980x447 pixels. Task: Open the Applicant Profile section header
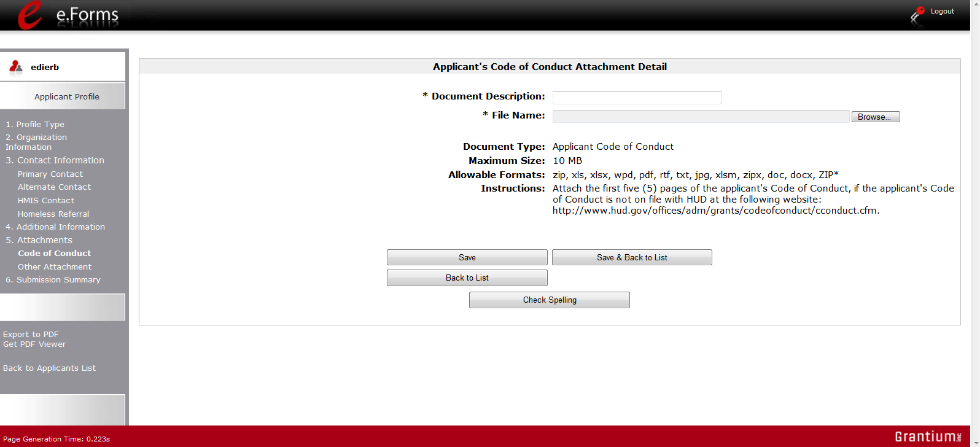click(x=66, y=96)
